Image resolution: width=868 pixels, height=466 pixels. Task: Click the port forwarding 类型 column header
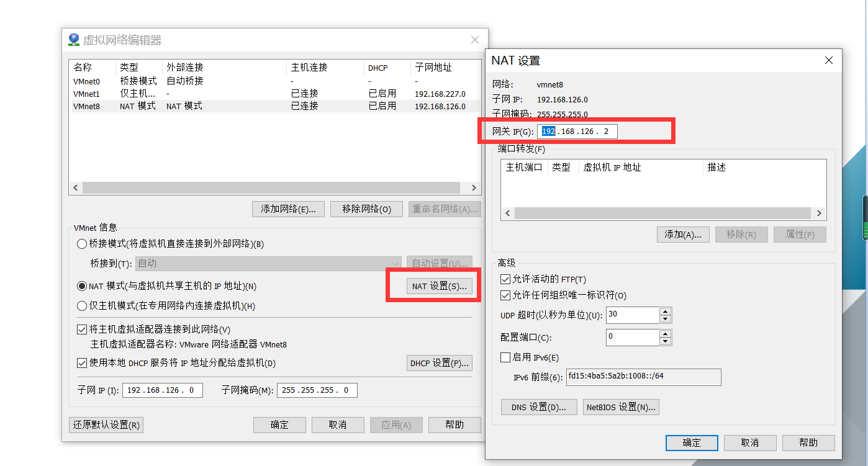(563, 168)
